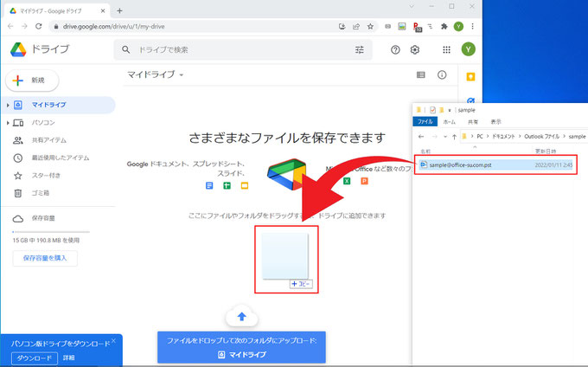
Task: Open 最近使用したアイテム in the sidebar
Action: click(x=58, y=158)
